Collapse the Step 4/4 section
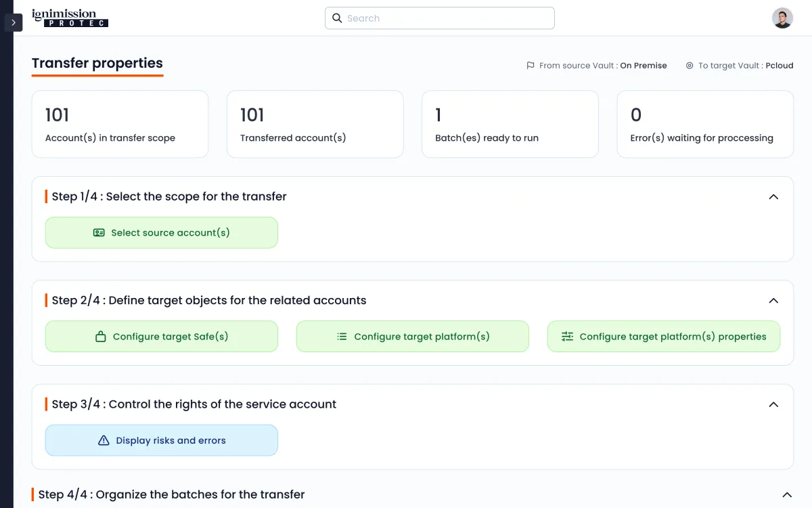This screenshot has height=508, width=812. (x=786, y=494)
